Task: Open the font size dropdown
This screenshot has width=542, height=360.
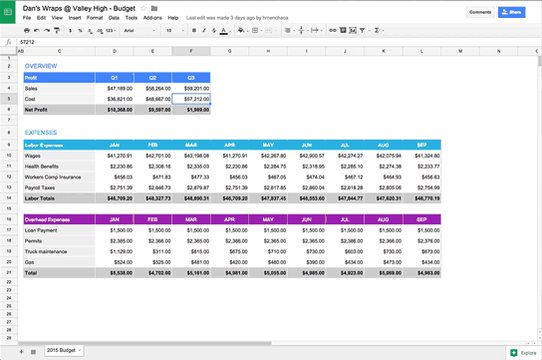Action: (175, 30)
